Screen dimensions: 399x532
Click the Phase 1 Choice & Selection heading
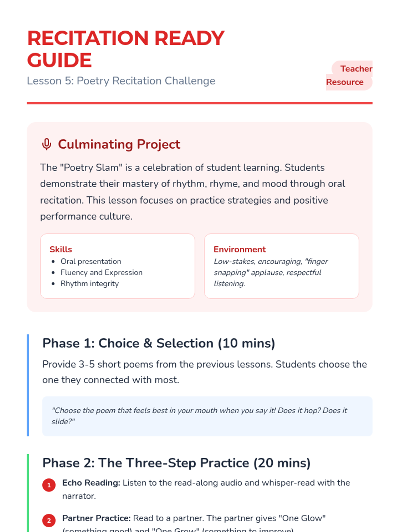pyautogui.click(x=159, y=343)
